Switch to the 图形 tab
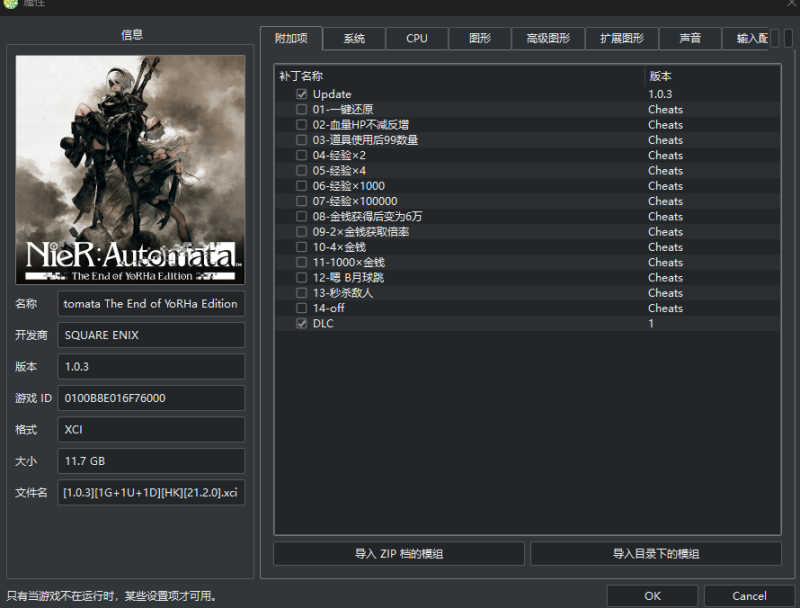 pos(480,38)
